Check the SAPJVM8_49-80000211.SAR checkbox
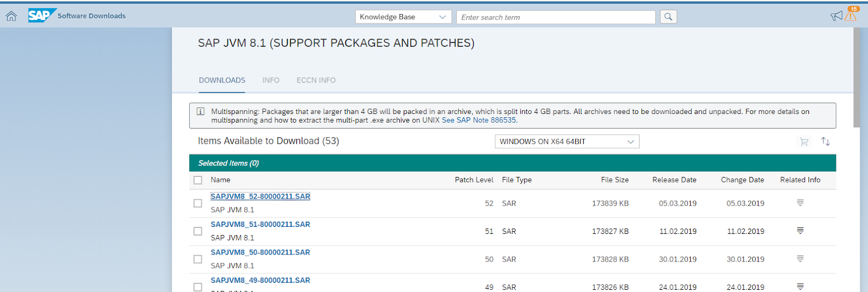 [x=198, y=287]
